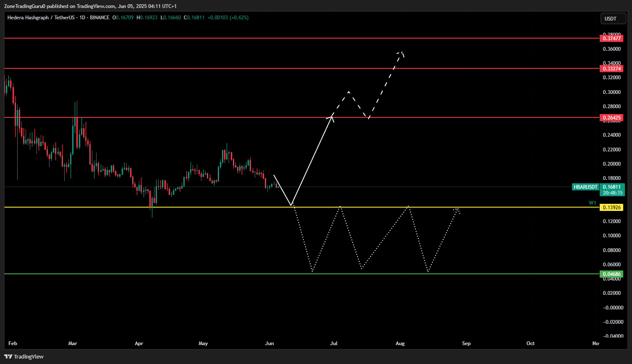Select the 0.33274 red price label
632x364 pixels.
(x=612, y=68)
